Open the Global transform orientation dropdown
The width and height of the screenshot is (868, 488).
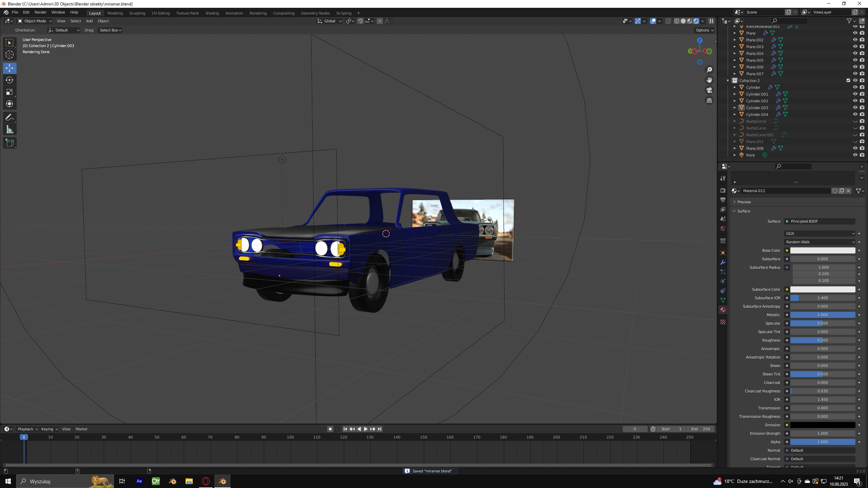[x=330, y=21]
